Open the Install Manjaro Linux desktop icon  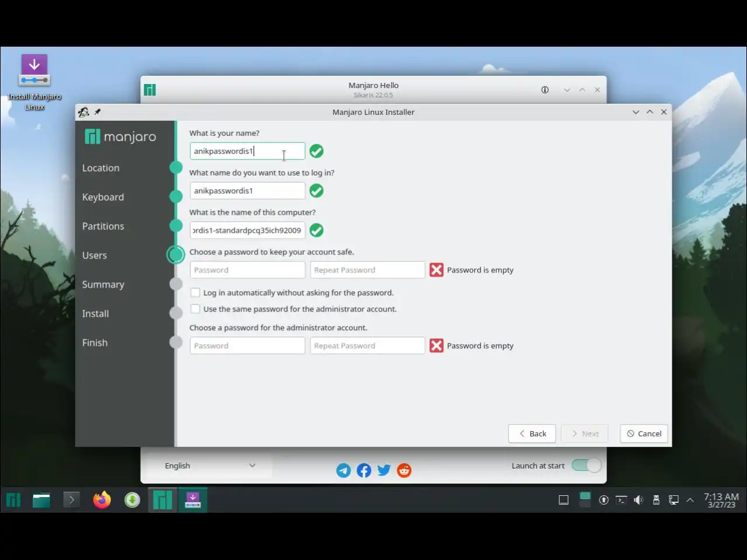point(34,82)
